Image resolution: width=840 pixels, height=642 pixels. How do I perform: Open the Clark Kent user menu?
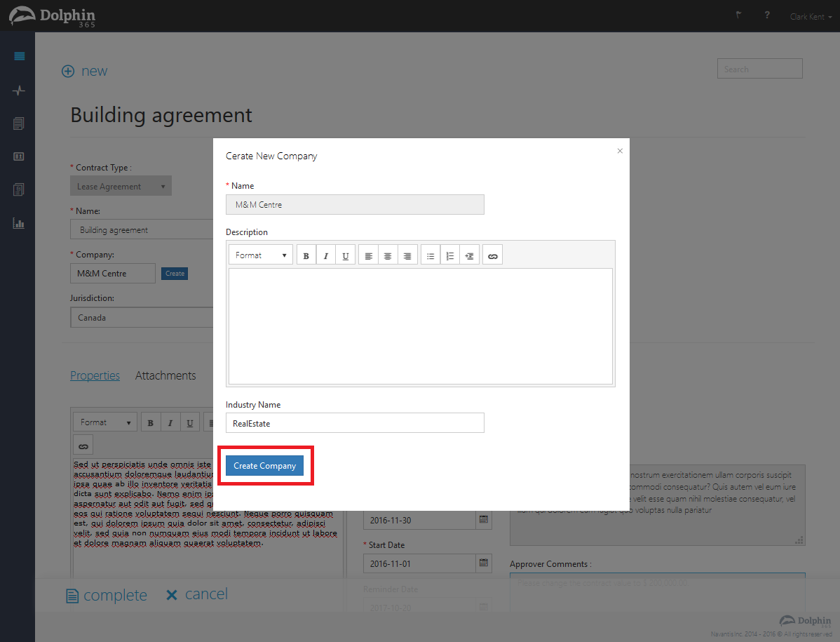811,17
